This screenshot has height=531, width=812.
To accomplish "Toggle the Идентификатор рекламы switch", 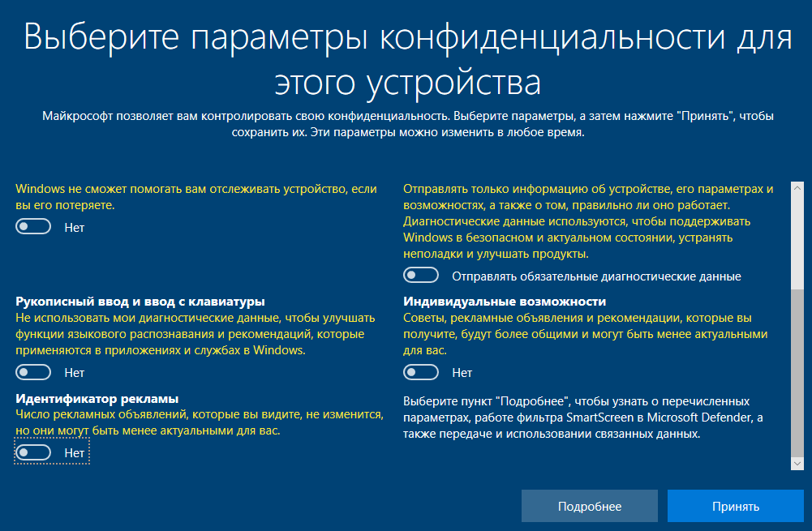I will (33, 452).
